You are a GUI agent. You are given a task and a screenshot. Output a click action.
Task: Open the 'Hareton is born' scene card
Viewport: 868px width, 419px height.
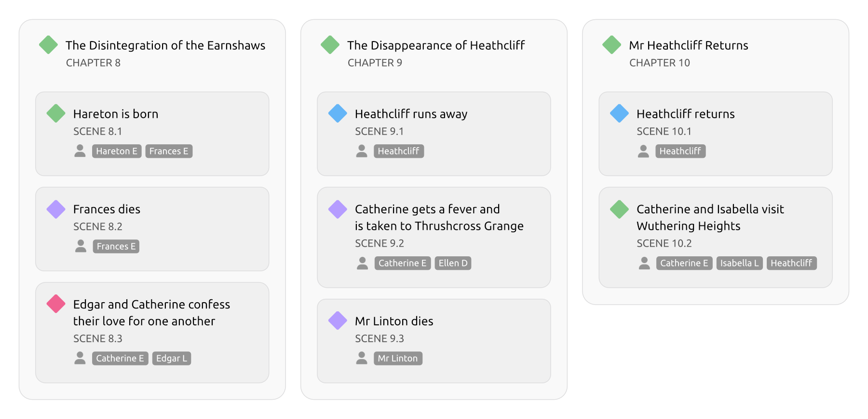tap(152, 134)
